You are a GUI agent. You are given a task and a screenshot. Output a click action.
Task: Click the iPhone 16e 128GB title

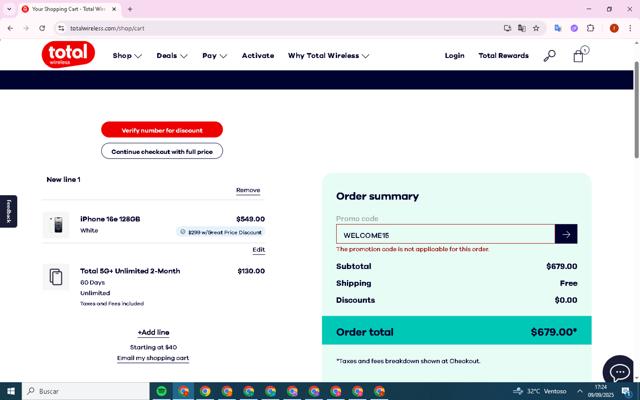point(110,219)
